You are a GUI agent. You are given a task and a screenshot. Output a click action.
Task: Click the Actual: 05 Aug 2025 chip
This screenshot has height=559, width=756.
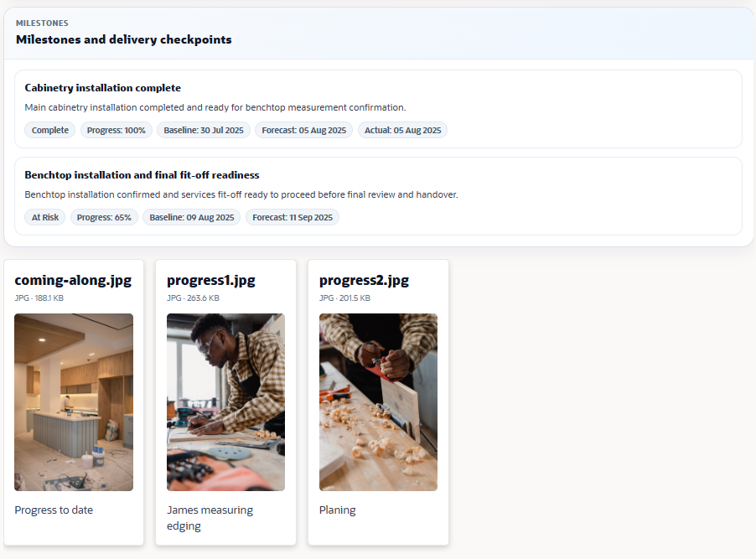tap(402, 130)
